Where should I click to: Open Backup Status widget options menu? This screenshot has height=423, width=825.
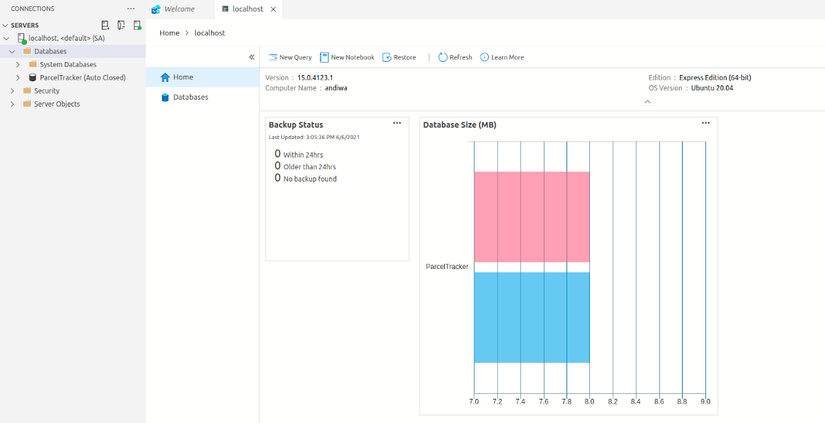coord(397,123)
